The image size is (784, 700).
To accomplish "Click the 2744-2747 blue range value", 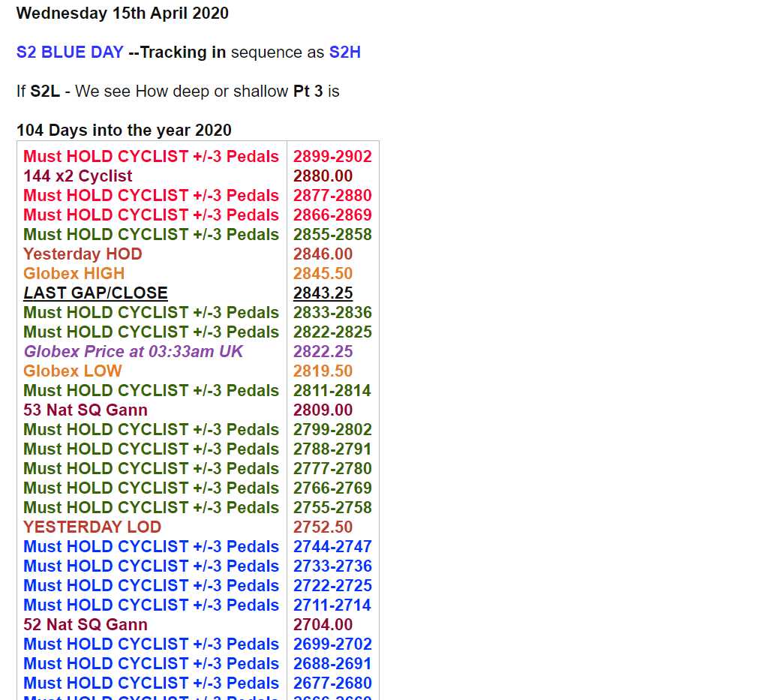I will pos(332,546).
